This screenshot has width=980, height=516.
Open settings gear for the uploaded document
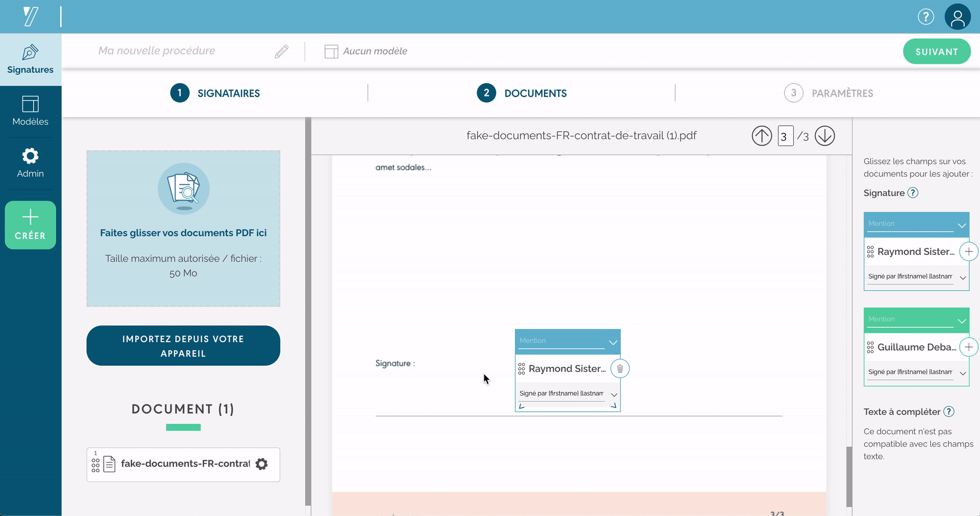click(x=261, y=464)
